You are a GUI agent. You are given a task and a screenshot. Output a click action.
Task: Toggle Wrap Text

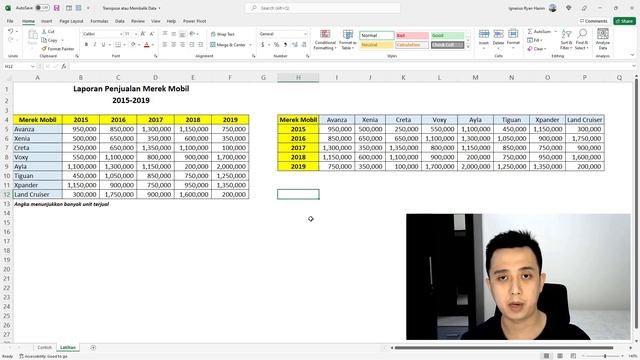[223, 34]
